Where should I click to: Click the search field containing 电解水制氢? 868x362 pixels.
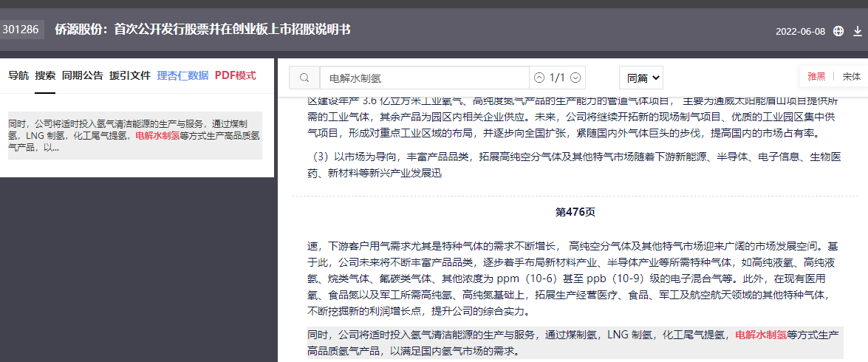pyautogui.click(x=425, y=78)
